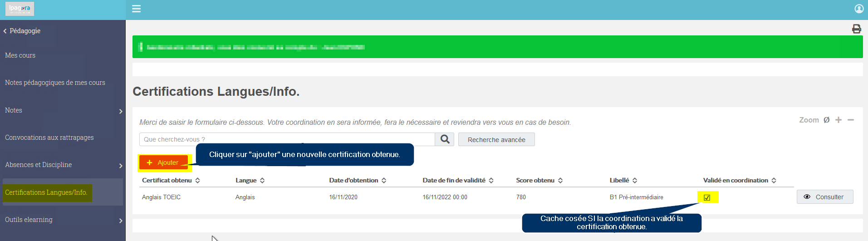This screenshot has width=868, height=241.
Task: Sort by Certificat obtenu column arrows
Action: pos(197,180)
